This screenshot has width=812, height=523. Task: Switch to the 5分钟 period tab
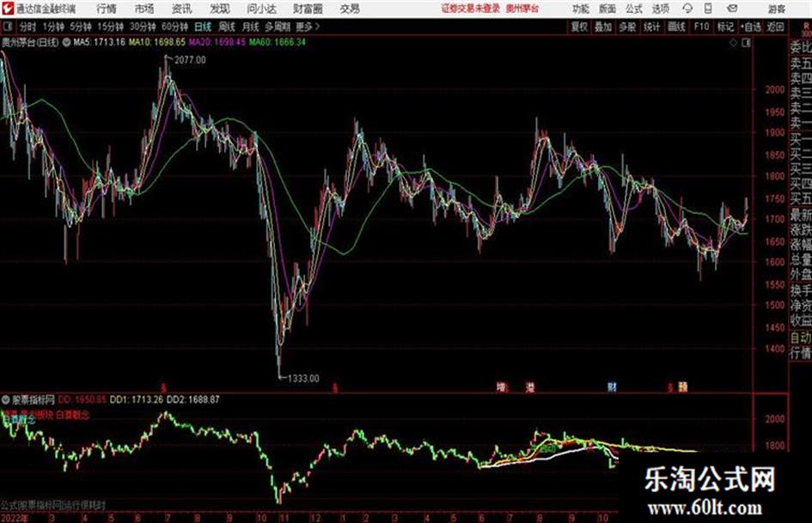(x=81, y=27)
